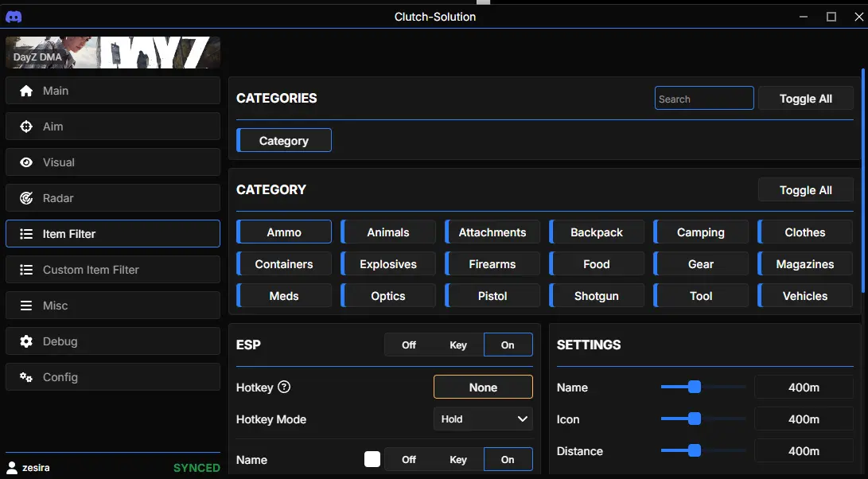The height and width of the screenshot is (479, 868).
Task: Click the Hotkey help question mark
Action: point(284,387)
